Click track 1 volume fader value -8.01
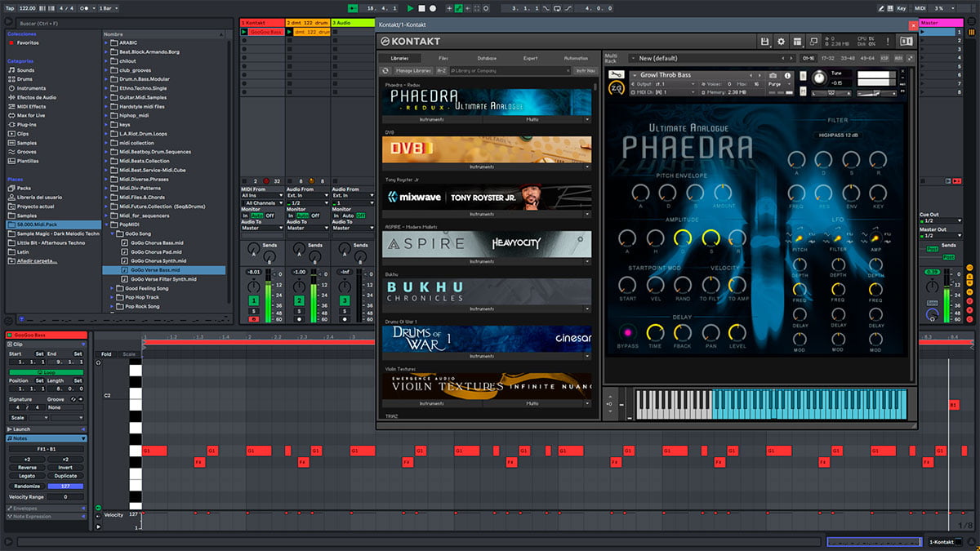Viewport: 980px width, 551px height. coord(254,272)
